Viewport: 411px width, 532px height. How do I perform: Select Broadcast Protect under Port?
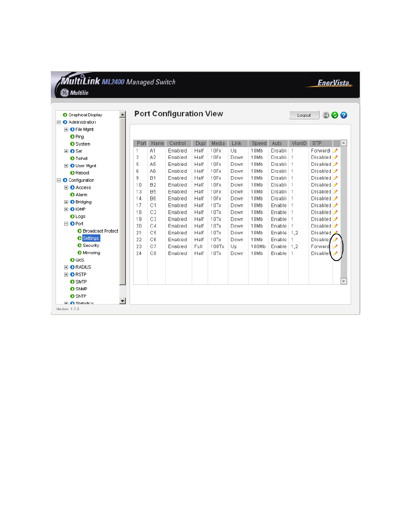tap(100, 231)
